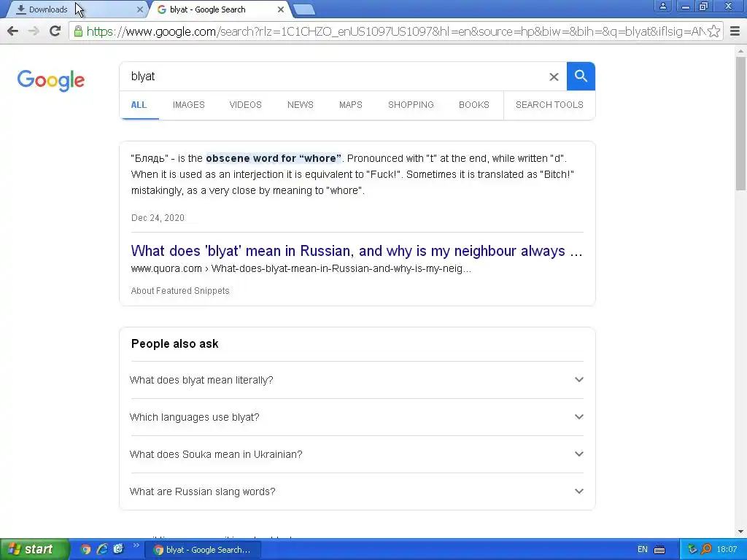Screen dimensions: 747x560
Task: Open the BOOKS results tab
Action: tap(474, 105)
